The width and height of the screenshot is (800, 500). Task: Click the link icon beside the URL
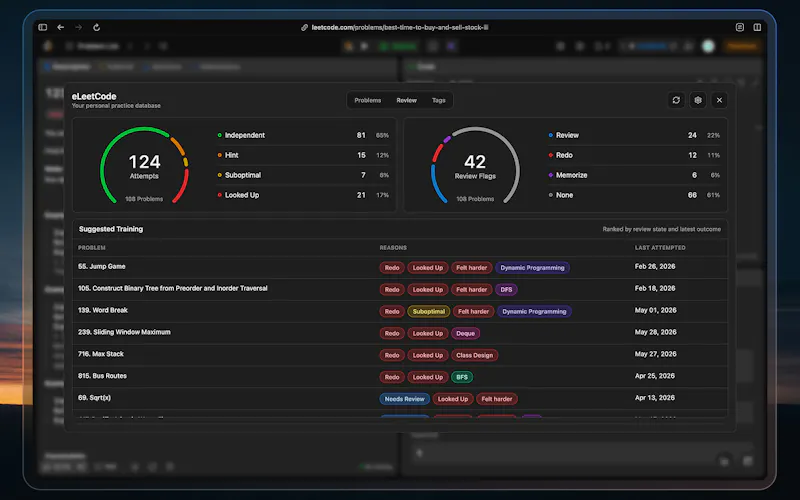[305, 28]
